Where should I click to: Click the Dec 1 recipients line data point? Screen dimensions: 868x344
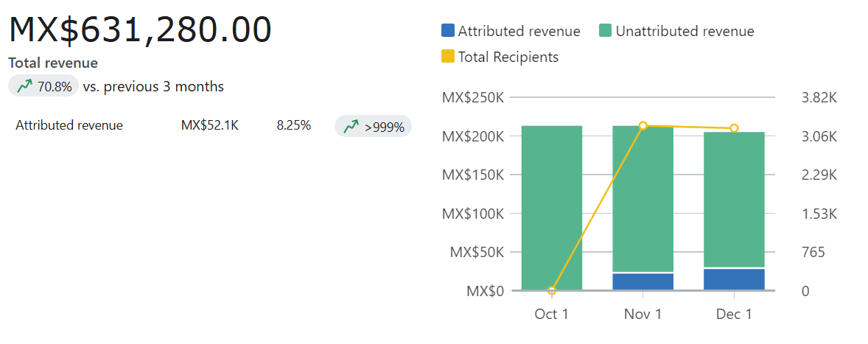tap(734, 129)
